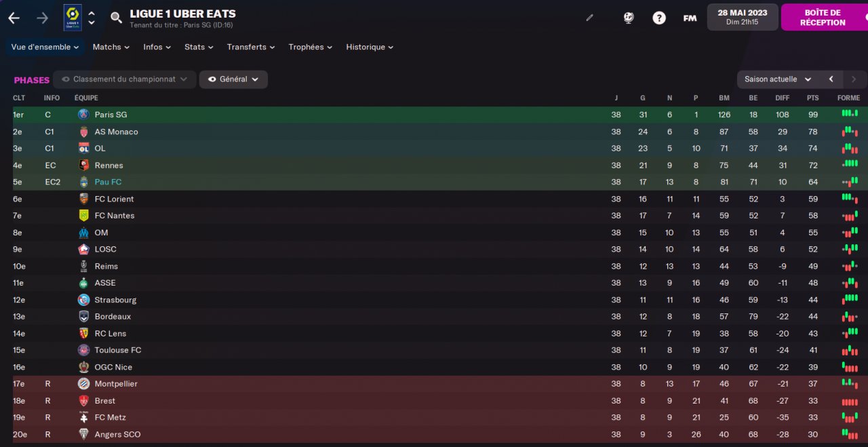Expand the Vue d'ensemble dropdown
This screenshot has height=447, width=868.
(45, 47)
